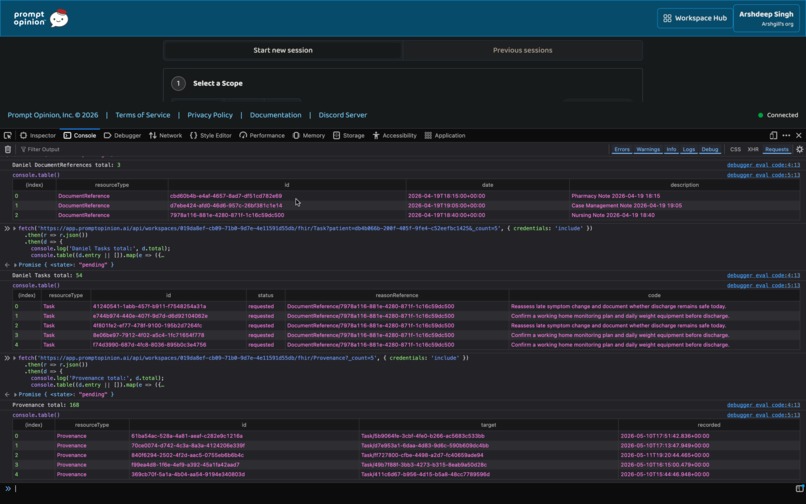Open the Performance tab

(262, 135)
